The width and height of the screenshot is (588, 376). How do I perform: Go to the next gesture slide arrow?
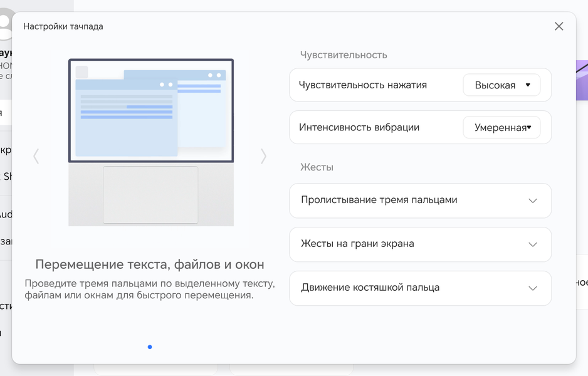pyautogui.click(x=263, y=156)
